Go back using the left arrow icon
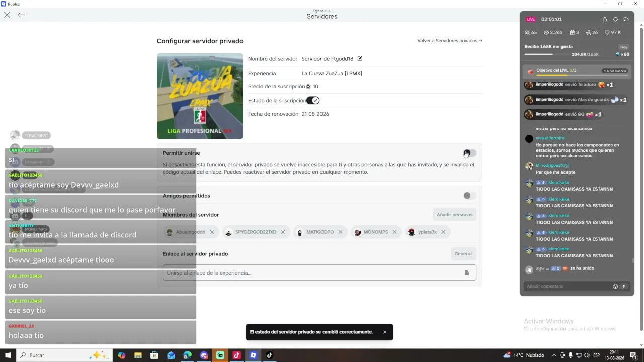Screen dimensions: 644x362 [21, 15]
